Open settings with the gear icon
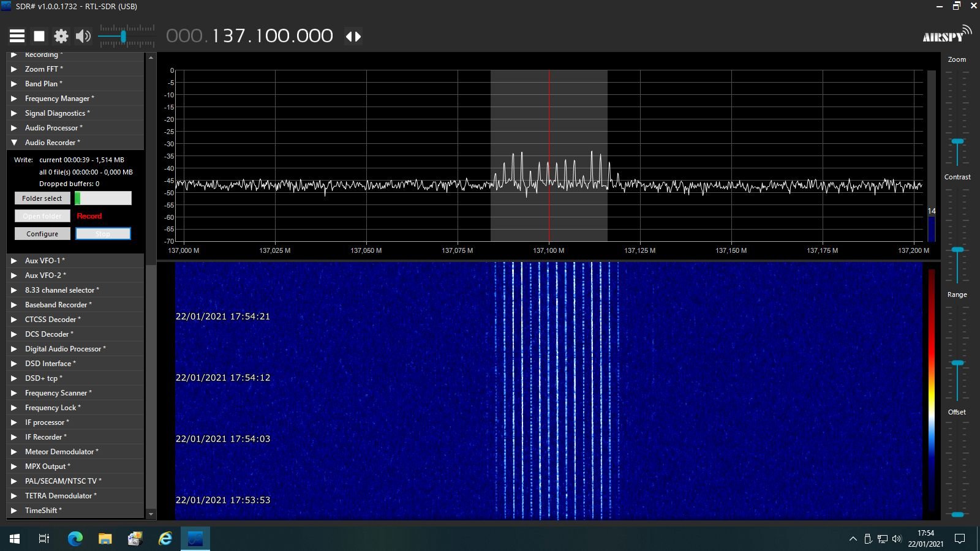 pyautogui.click(x=61, y=36)
